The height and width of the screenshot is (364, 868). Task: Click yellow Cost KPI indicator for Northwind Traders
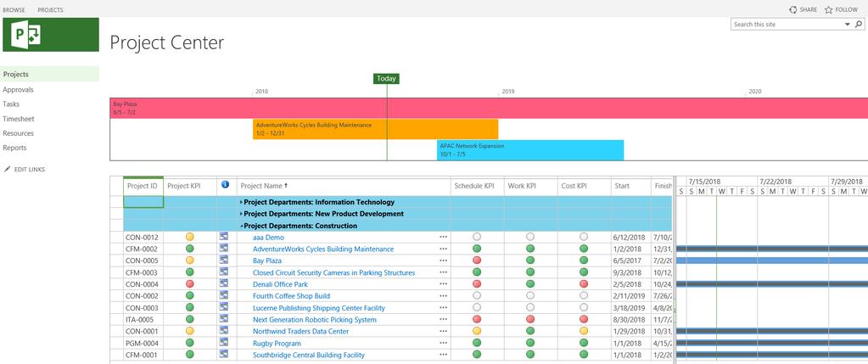(584, 331)
